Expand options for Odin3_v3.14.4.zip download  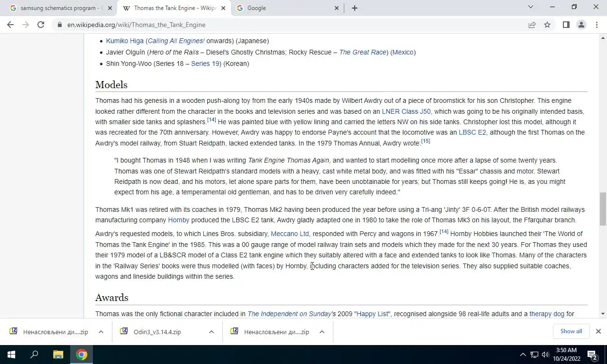tap(212, 332)
